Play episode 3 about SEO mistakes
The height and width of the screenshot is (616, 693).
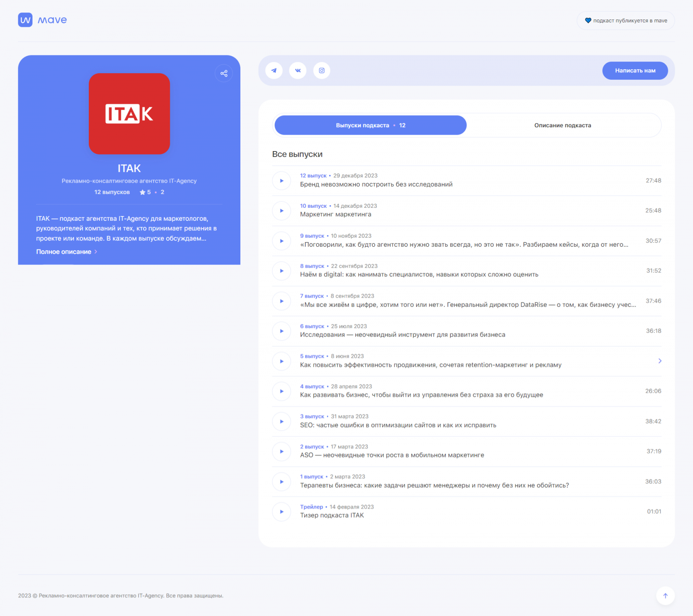pos(282,421)
